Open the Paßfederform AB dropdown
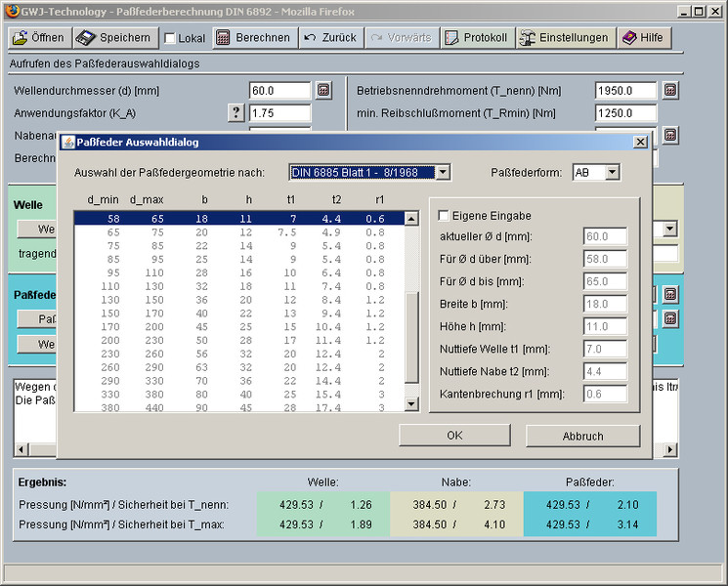This screenshot has height=586, width=728. point(612,173)
